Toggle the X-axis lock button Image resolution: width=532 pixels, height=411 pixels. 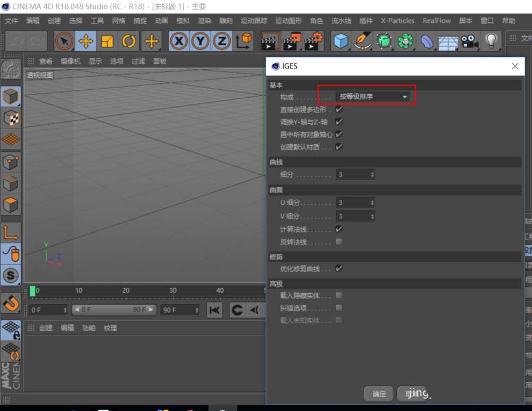[179, 41]
